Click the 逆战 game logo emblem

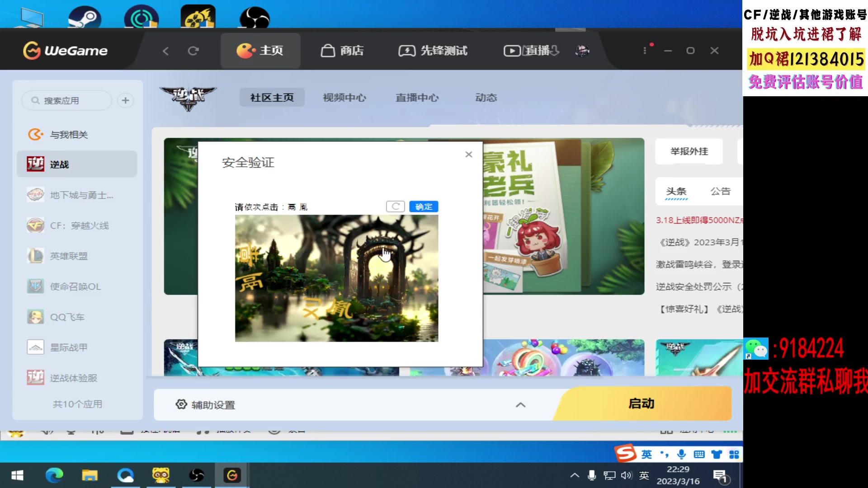pyautogui.click(x=188, y=98)
